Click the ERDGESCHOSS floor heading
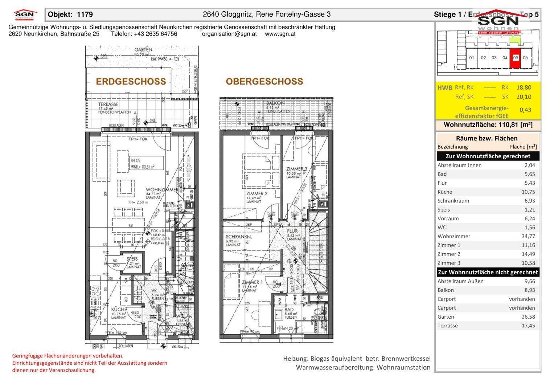Image resolution: width=554 pixels, height=392 pixels. [x=131, y=81]
